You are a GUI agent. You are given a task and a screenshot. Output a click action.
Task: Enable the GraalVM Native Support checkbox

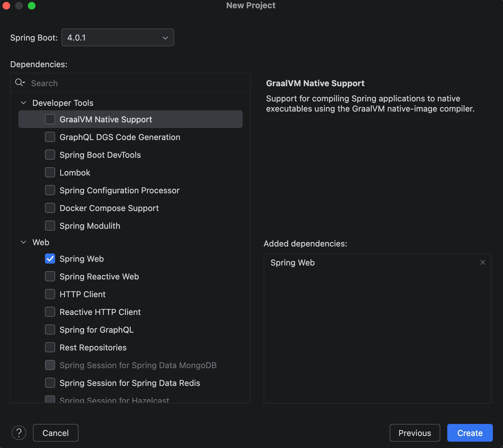pyautogui.click(x=50, y=119)
